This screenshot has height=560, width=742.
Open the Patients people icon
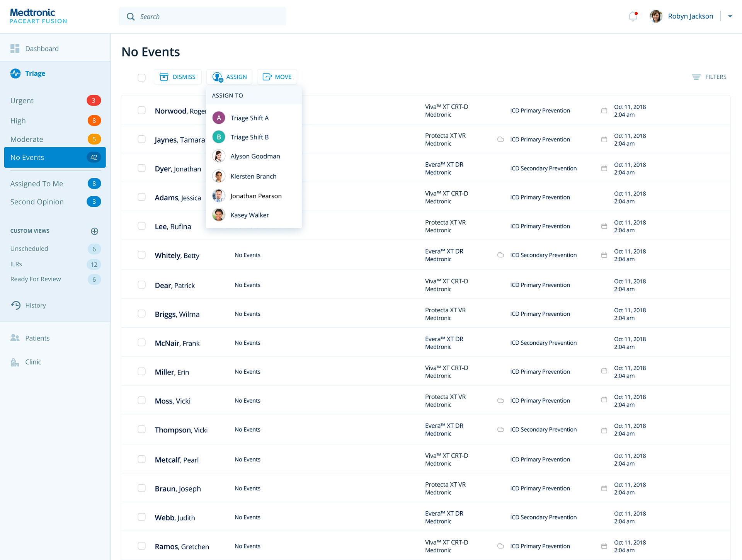15,338
